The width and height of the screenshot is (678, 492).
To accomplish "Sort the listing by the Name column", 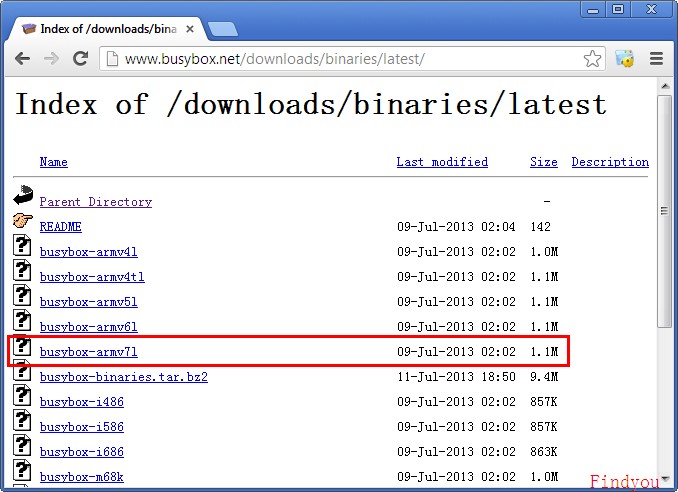I will pos(54,162).
